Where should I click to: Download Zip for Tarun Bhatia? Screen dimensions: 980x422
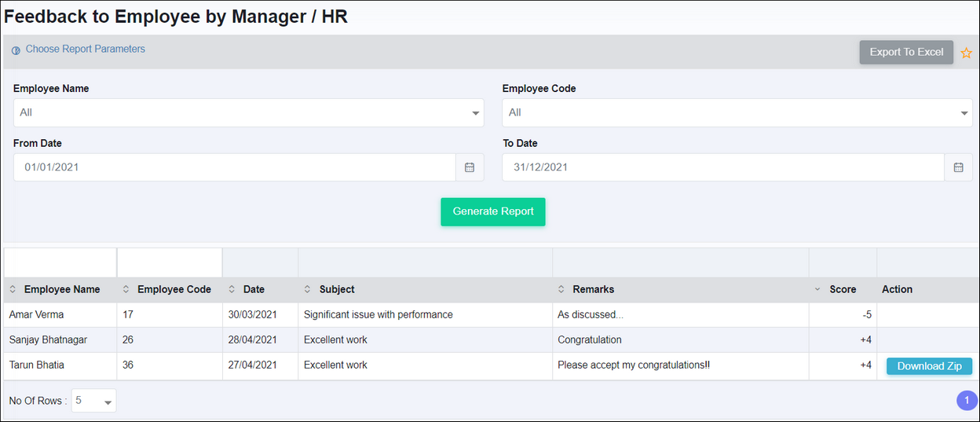pyautogui.click(x=929, y=366)
